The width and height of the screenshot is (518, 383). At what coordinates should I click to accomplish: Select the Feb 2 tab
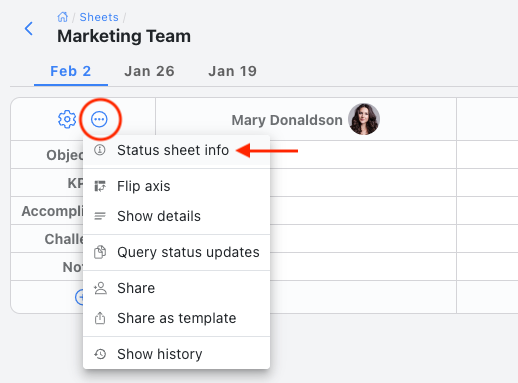(x=71, y=71)
